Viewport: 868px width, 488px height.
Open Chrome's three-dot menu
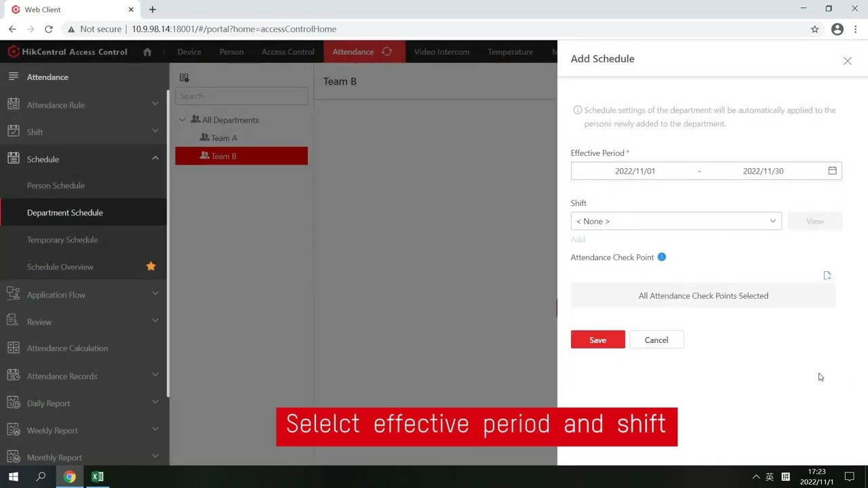[x=856, y=29]
